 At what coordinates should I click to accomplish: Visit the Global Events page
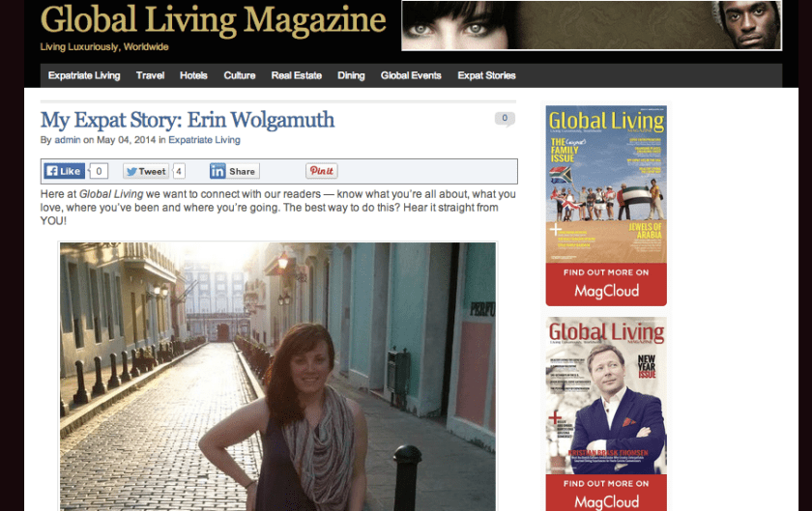411,75
